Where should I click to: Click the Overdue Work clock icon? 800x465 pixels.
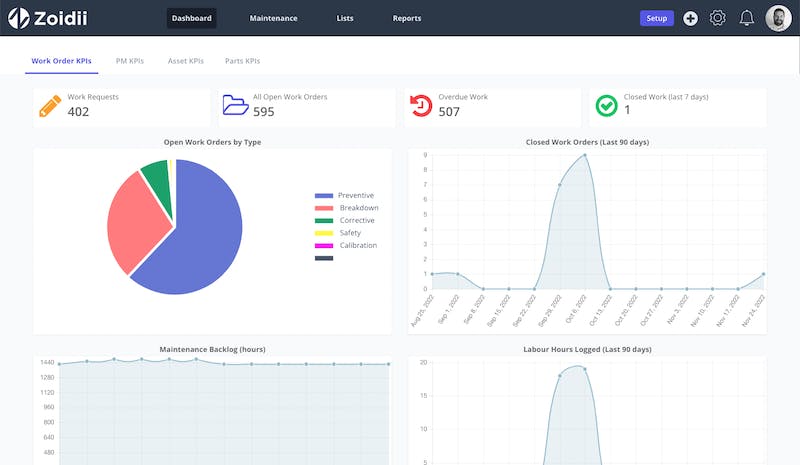(x=421, y=106)
